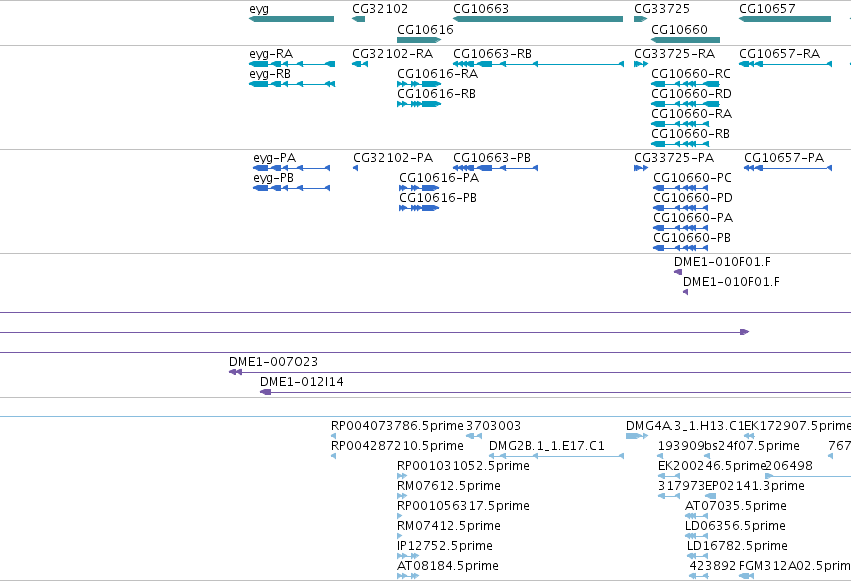
Task: Click the DMG2B.1_1.E17.C1 feature
Action: point(556,456)
